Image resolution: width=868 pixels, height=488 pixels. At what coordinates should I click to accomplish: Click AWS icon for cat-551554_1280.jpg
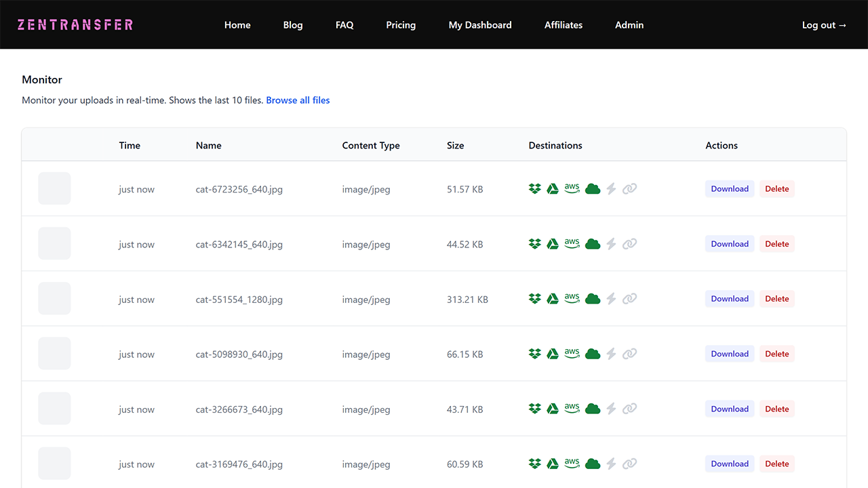[572, 299]
